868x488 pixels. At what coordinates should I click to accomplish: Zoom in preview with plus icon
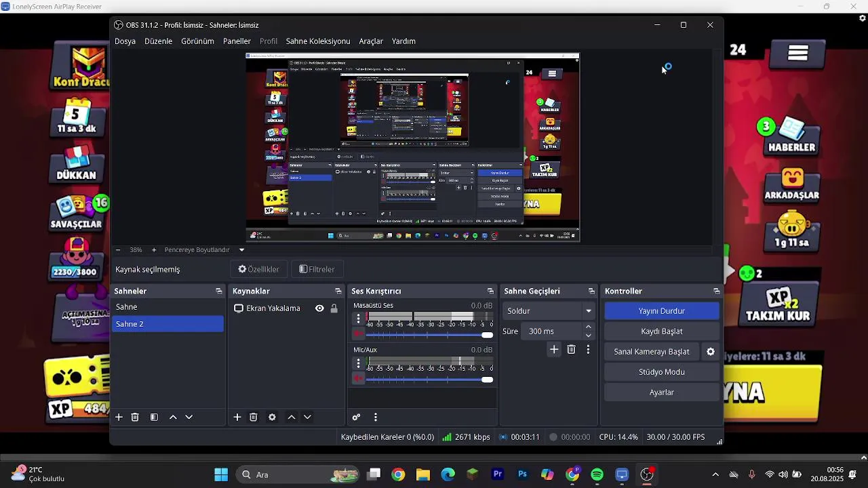point(154,250)
